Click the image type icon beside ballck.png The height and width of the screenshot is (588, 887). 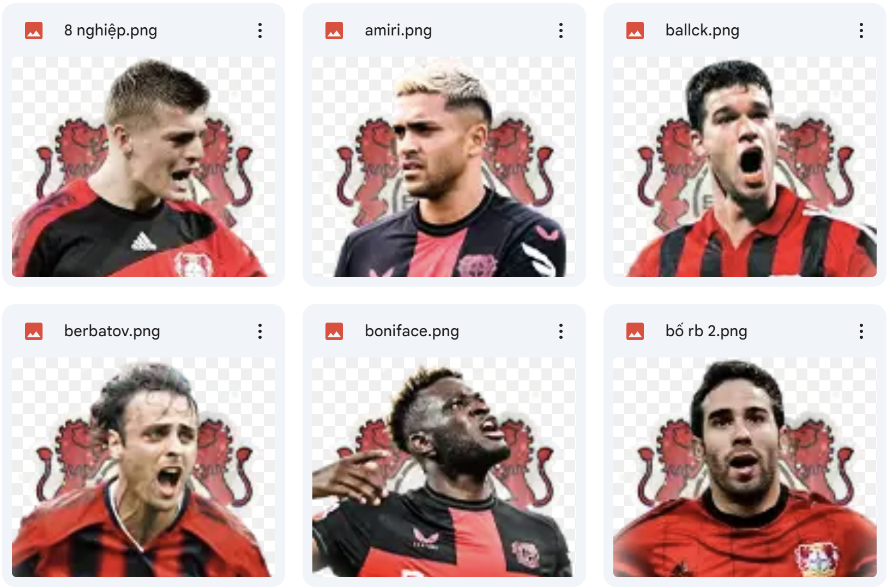(635, 31)
